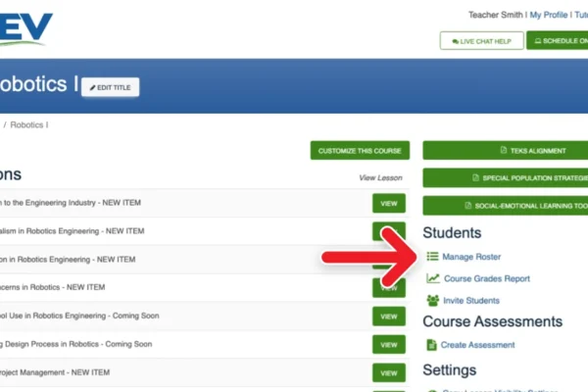Click the Manage Roster list icon

(x=432, y=256)
